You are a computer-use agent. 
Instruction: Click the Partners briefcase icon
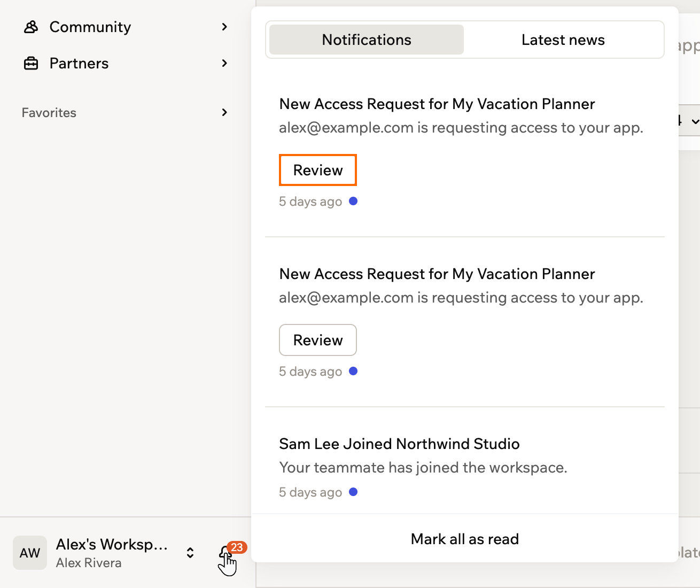click(31, 63)
